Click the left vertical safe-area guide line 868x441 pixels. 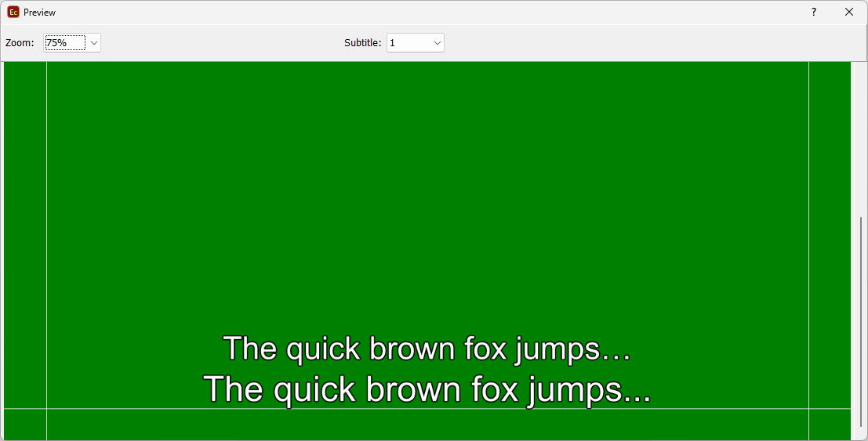coord(46,235)
